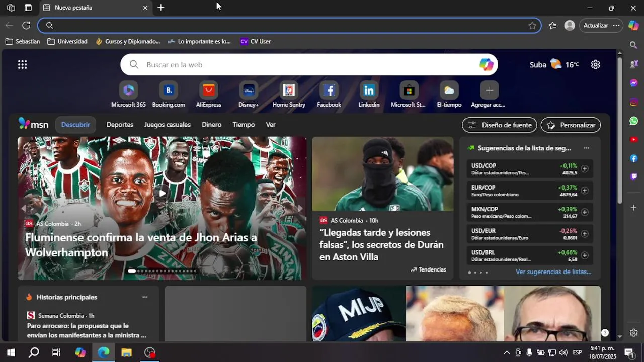This screenshot has height=362, width=644.
Task: Open Task View on the taskbar
Action: point(56,352)
